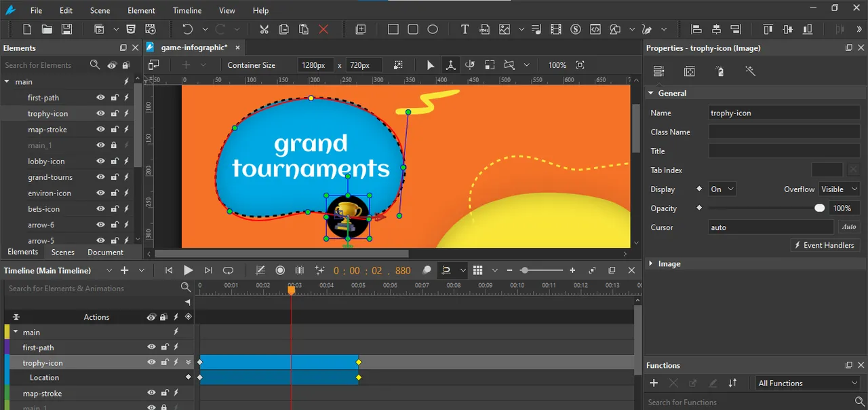
Task: Open the Help menu
Action: tap(260, 10)
